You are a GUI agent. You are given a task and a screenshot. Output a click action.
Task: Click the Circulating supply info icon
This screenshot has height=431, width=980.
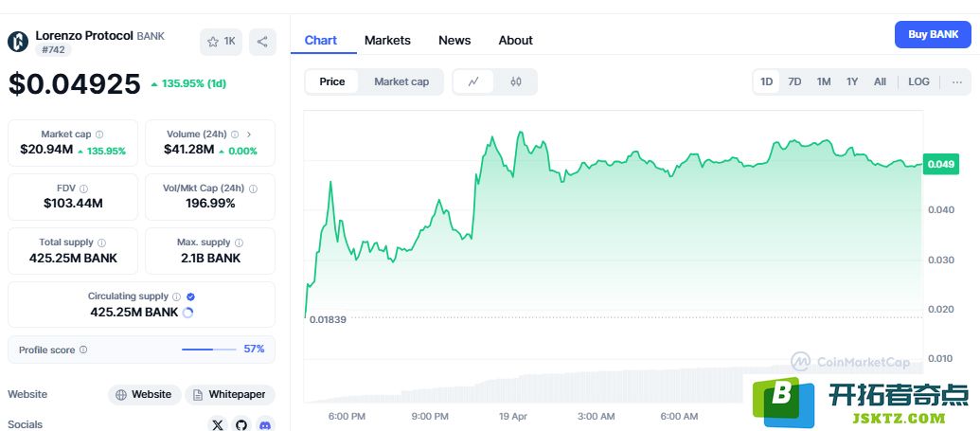coord(177,296)
